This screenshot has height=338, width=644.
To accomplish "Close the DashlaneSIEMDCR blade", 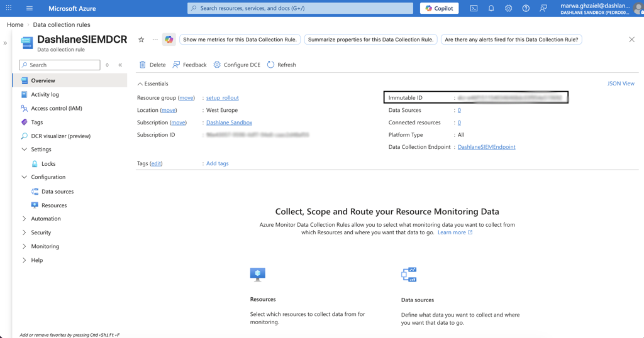I will pyautogui.click(x=631, y=40).
